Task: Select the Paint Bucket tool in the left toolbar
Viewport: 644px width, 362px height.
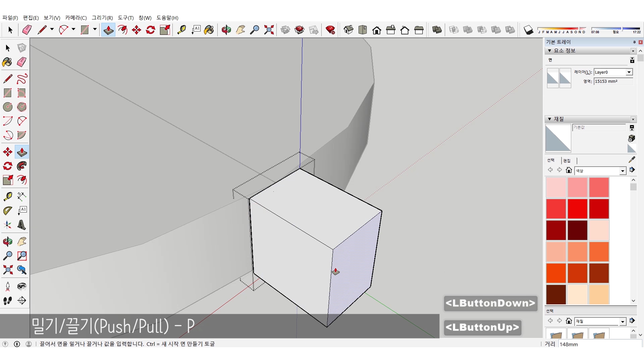Action: click(x=7, y=62)
